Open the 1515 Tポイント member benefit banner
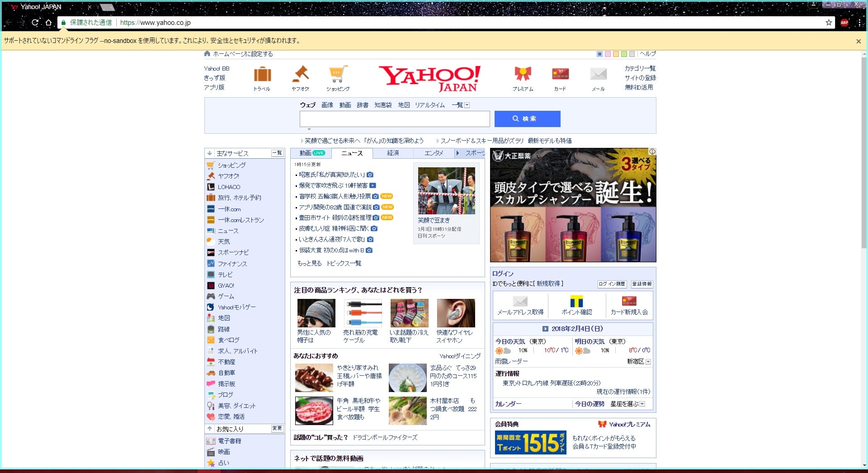 (x=530, y=442)
